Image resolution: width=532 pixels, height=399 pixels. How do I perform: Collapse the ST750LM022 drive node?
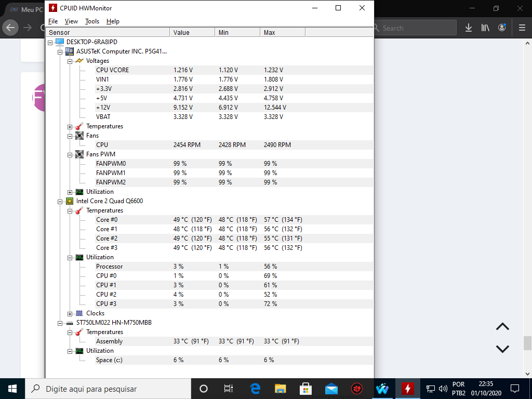coord(60,323)
